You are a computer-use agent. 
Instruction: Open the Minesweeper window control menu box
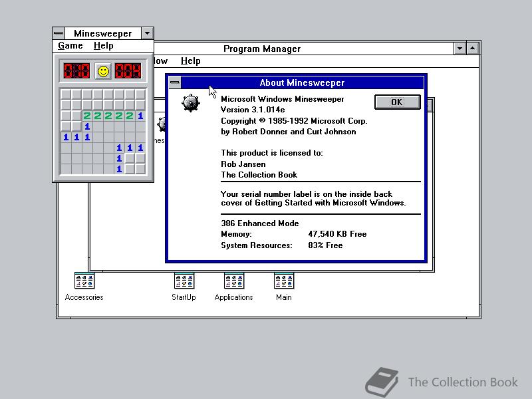pos(59,33)
